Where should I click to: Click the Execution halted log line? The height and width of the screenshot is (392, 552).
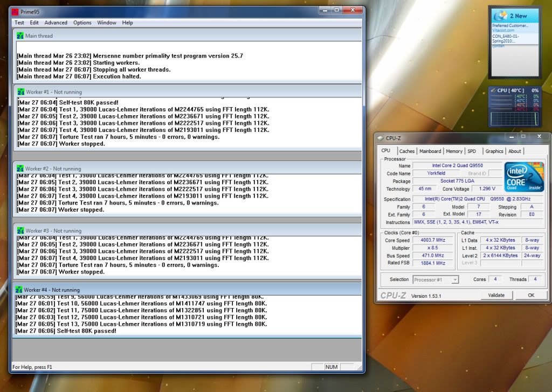[79, 76]
